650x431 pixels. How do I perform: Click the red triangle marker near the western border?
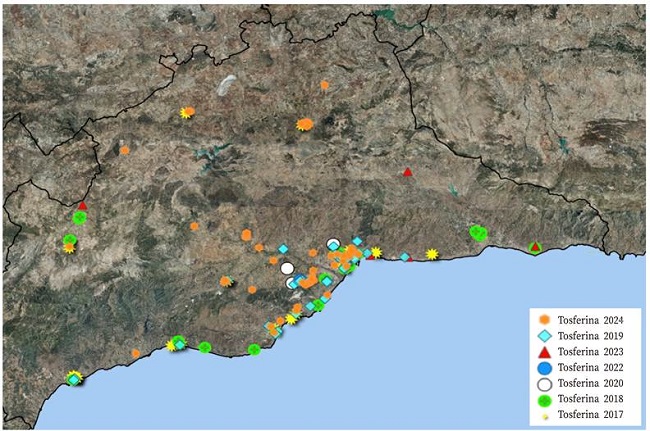coord(83,206)
